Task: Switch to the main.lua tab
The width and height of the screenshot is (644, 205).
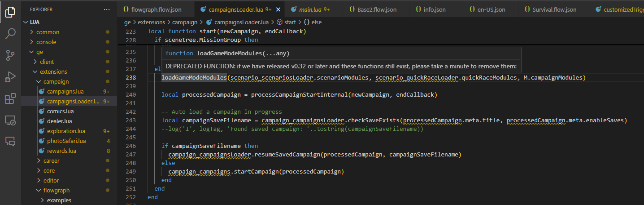Action: (310, 9)
